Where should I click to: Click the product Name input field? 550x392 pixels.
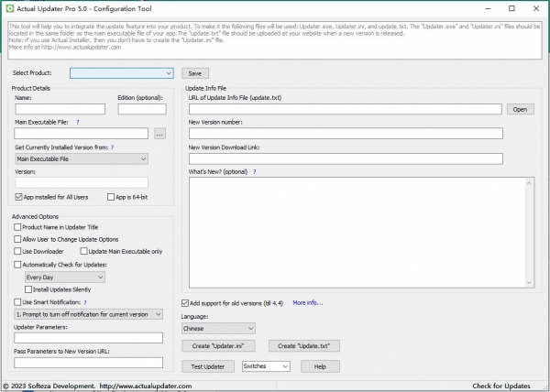60,109
